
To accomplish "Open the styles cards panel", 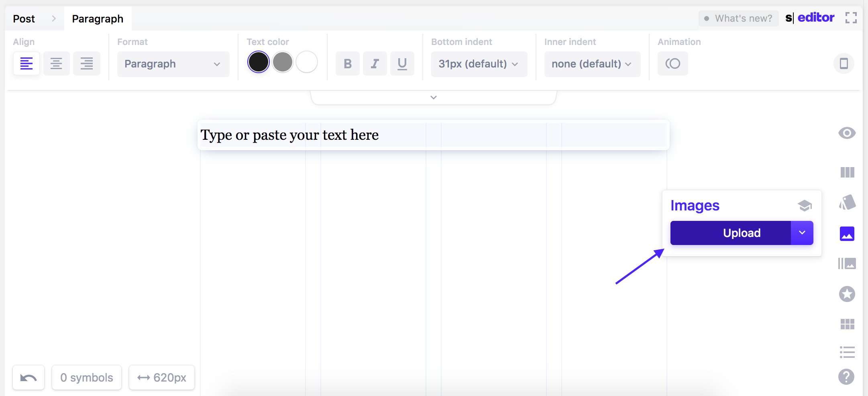I will pos(847,203).
